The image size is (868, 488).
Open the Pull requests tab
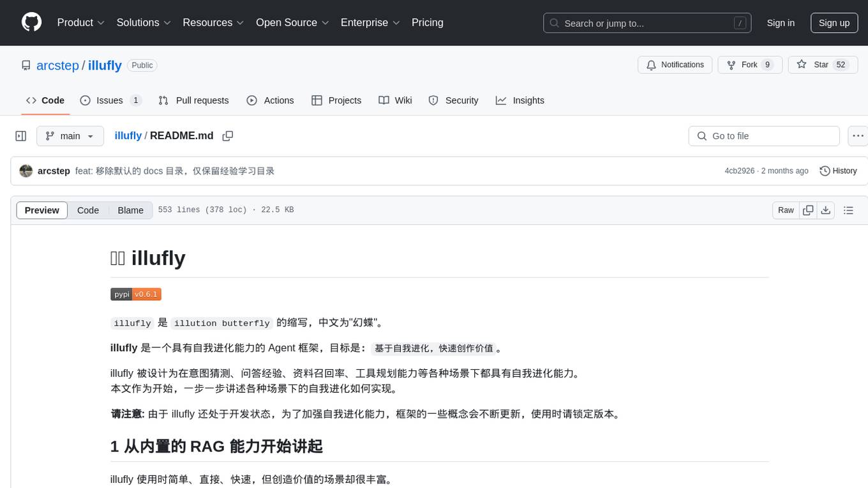coord(193,100)
